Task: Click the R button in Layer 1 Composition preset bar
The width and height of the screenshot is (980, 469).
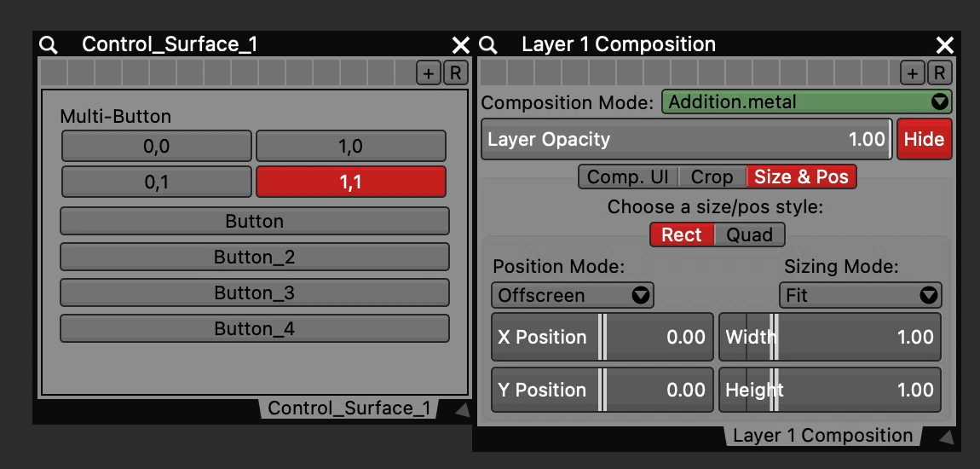Action: click(939, 73)
